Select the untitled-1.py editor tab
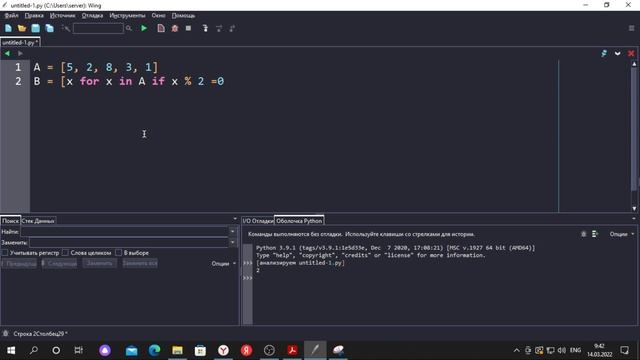This screenshot has height=360, width=640. tap(20, 42)
